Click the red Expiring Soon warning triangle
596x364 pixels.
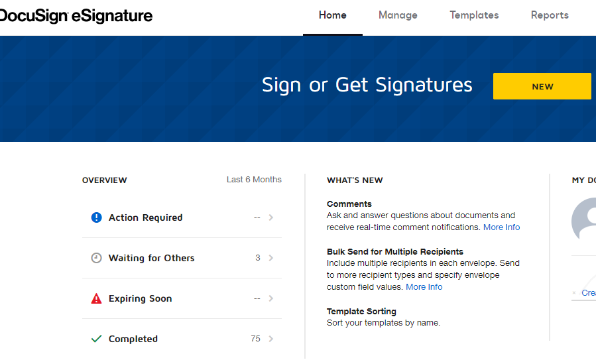point(97,298)
